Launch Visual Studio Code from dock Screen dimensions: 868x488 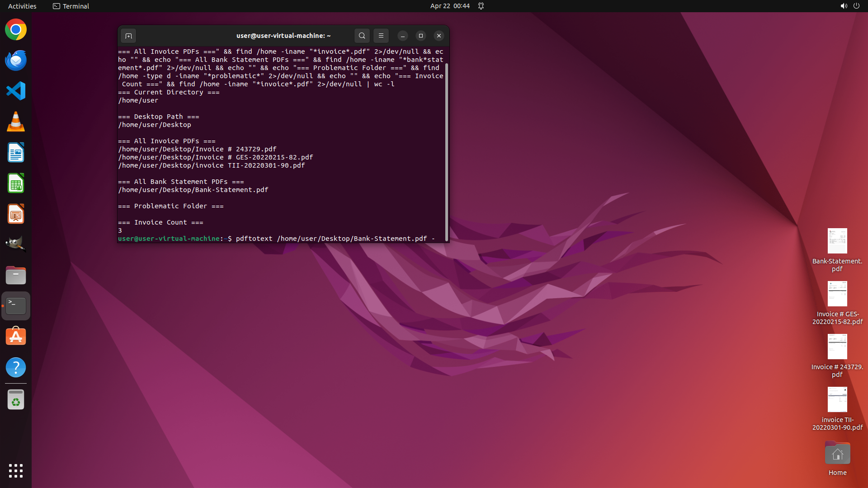tap(16, 91)
